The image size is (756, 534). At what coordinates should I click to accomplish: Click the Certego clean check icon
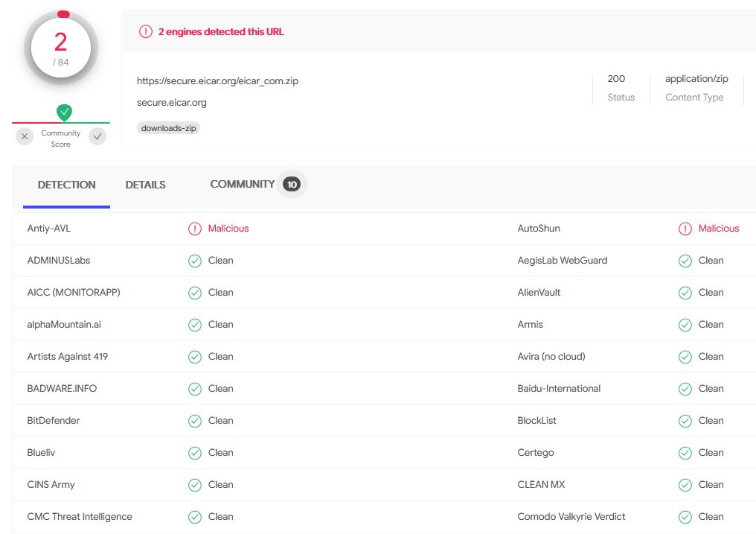coord(685,453)
